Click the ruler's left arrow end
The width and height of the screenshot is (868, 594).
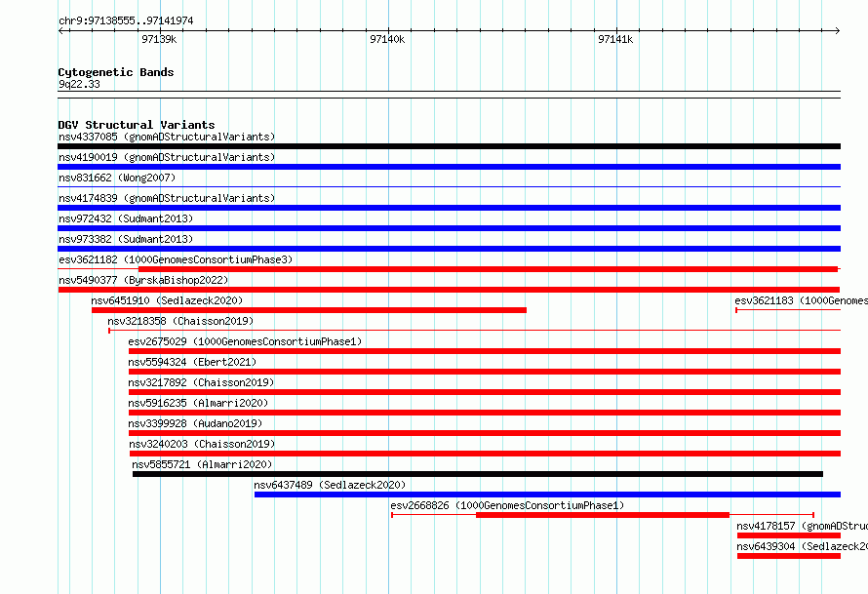point(61,30)
